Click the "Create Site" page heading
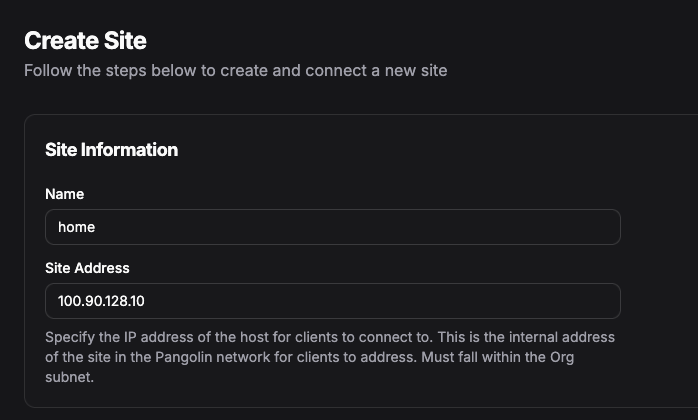The width and height of the screenshot is (698, 420). pos(85,41)
